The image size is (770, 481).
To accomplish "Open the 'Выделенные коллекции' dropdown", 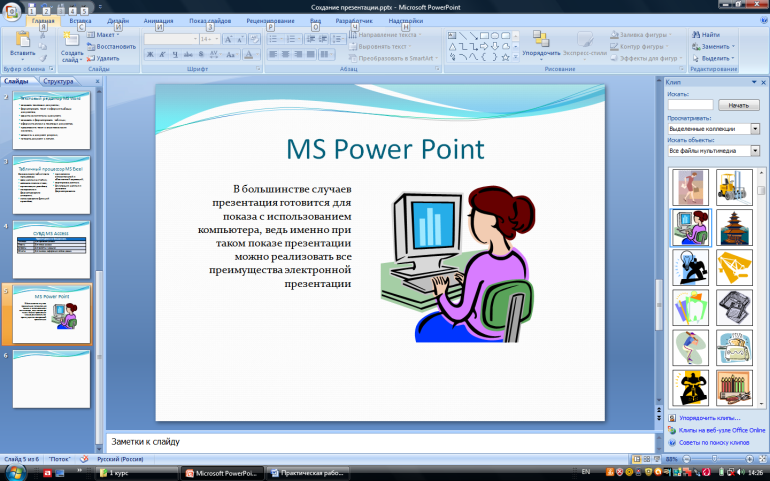I will 755,129.
